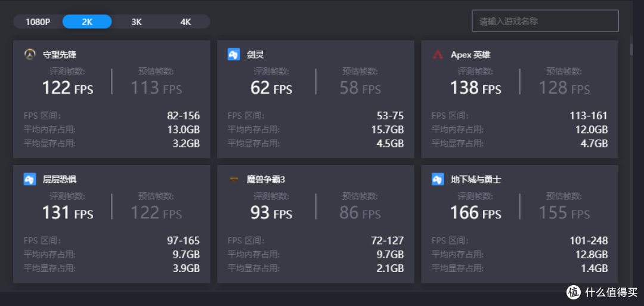Click the 地下城与勇士 gamepad icon
Viewport: 644px width, 306px height.
point(438,179)
